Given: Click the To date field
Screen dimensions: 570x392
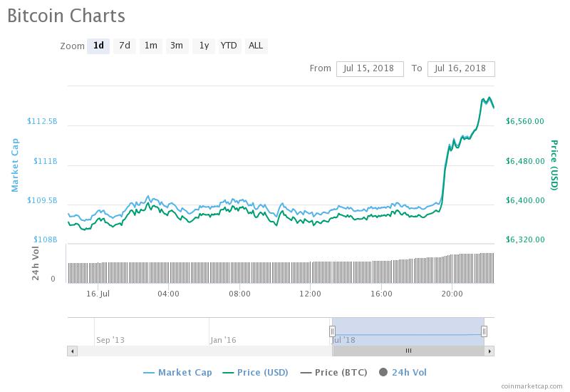Looking at the screenshot, I should [x=461, y=68].
